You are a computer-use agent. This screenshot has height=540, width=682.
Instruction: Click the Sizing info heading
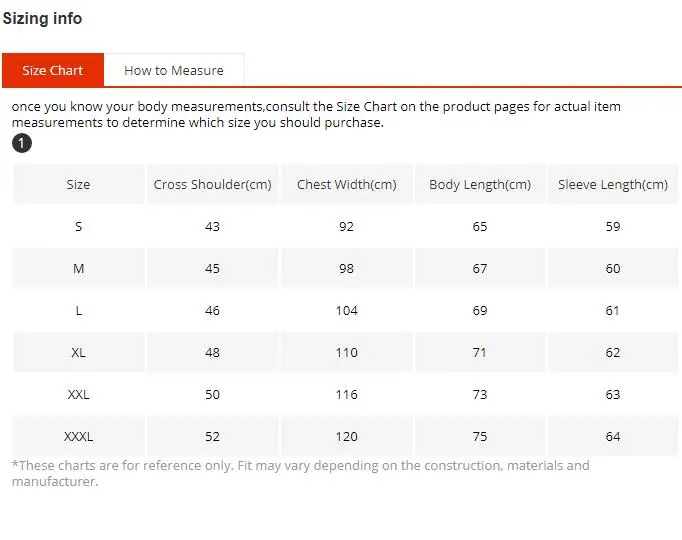(x=42, y=18)
